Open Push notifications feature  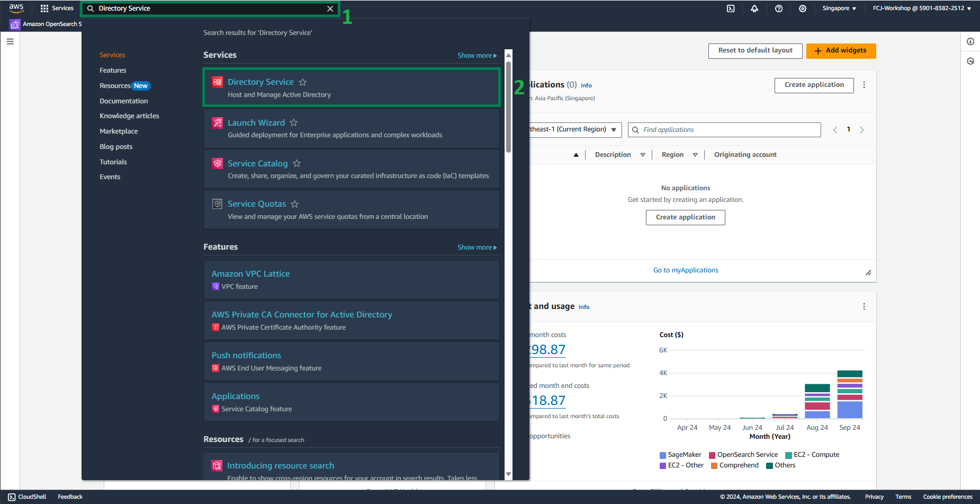(x=246, y=356)
